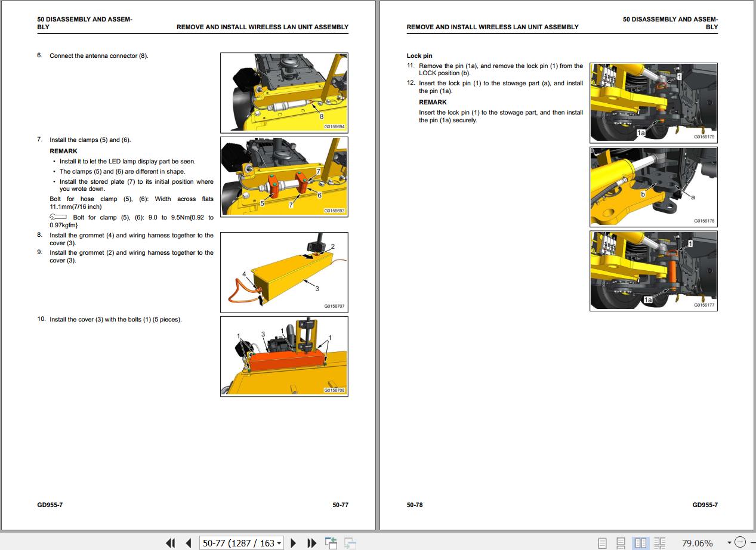
Task: Advance to the next page
Action: tap(294, 543)
